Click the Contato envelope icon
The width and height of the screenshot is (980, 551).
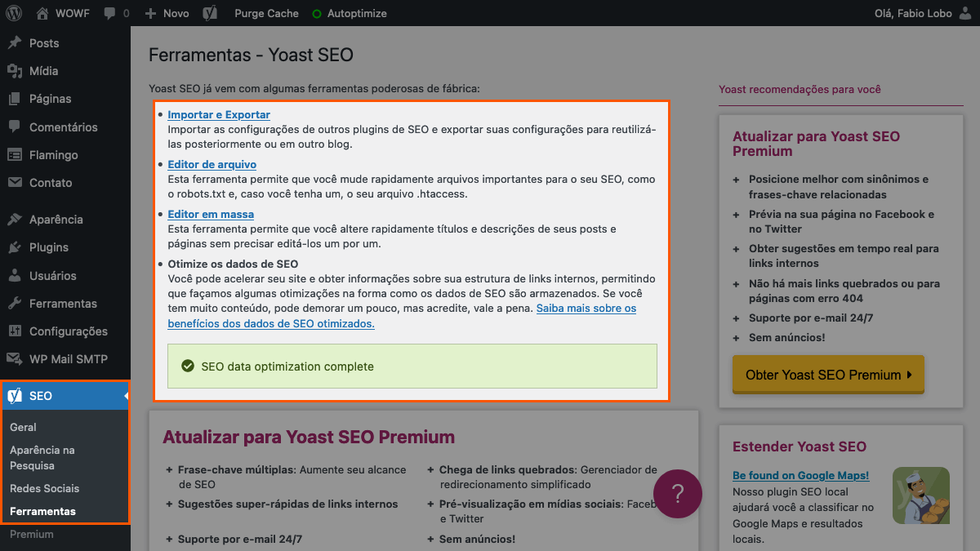point(15,182)
